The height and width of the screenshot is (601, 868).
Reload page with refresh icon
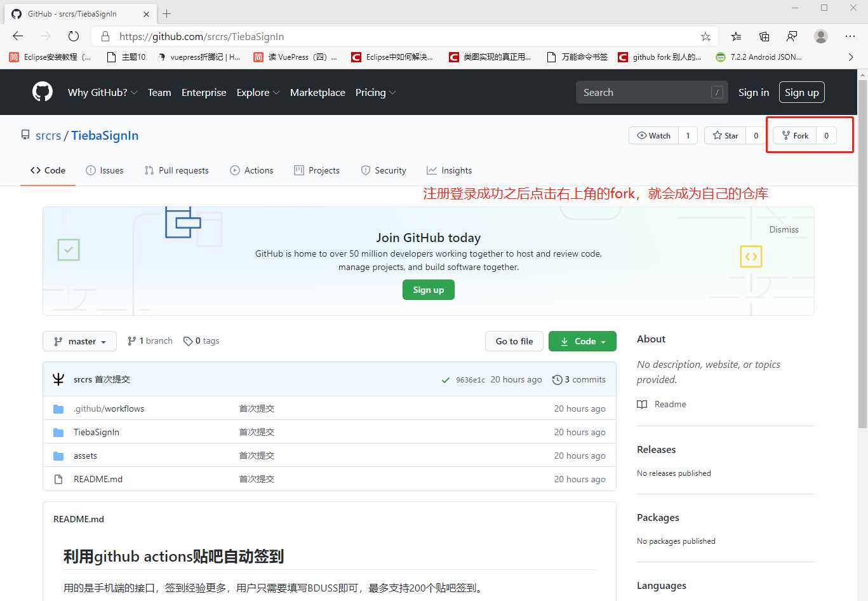tap(74, 36)
